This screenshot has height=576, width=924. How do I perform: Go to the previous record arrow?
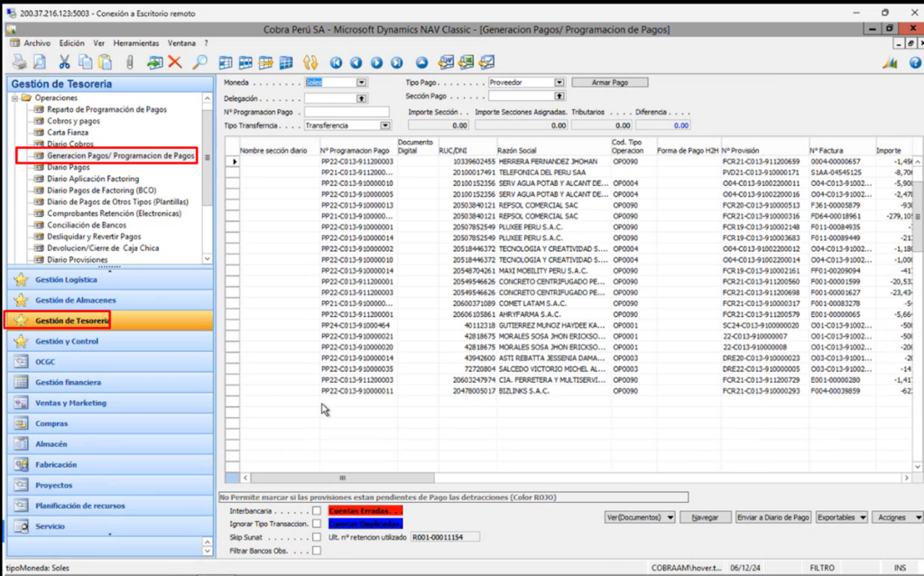356,62
